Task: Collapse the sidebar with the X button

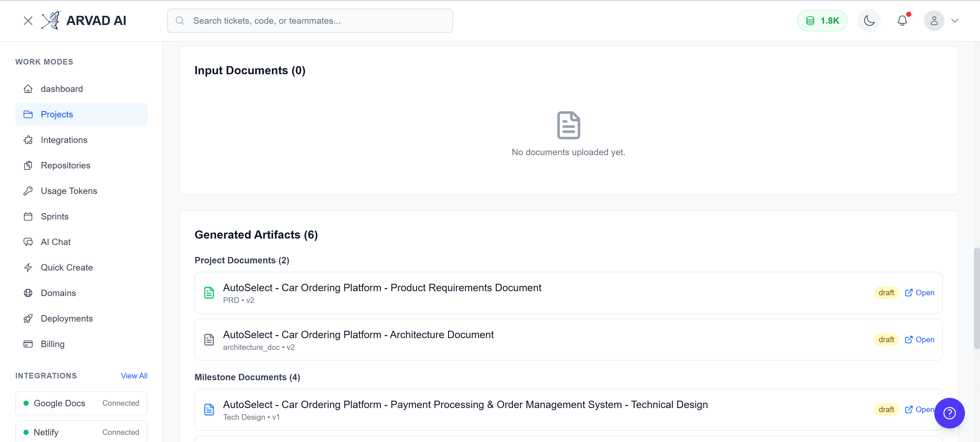Action: (x=28, y=20)
